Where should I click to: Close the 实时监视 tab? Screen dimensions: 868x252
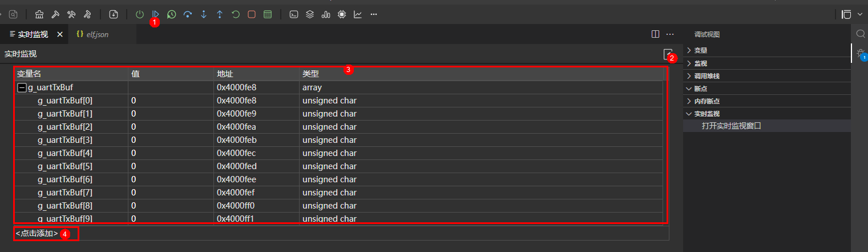pyautogui.click(x=60, y=34)
